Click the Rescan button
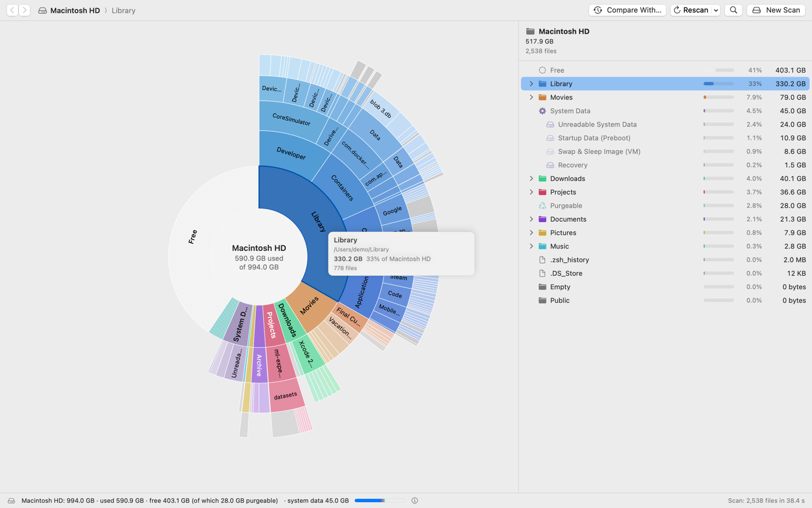The width and height of the screenshot is (812, 508). (x=691, y=10)
